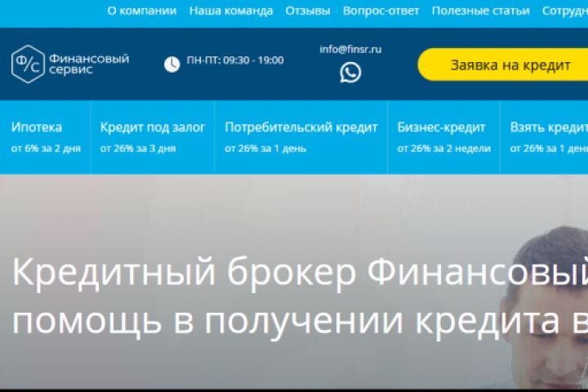This screenshot has width=588, height=392.
Task: Click the от 26% за 2 недели text
Action: coord(443,149)
